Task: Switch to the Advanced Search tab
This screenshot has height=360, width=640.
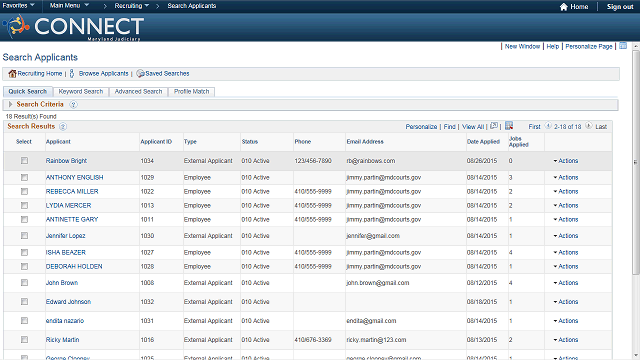Action: (x=138, y=91)
